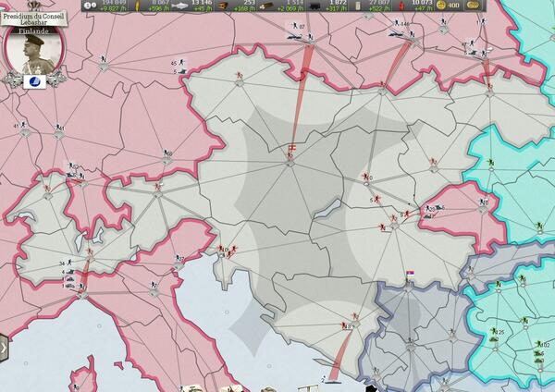Select the infantry unit of 37
The height and width of the screenshot is (392, 555).
pos(179,258)
